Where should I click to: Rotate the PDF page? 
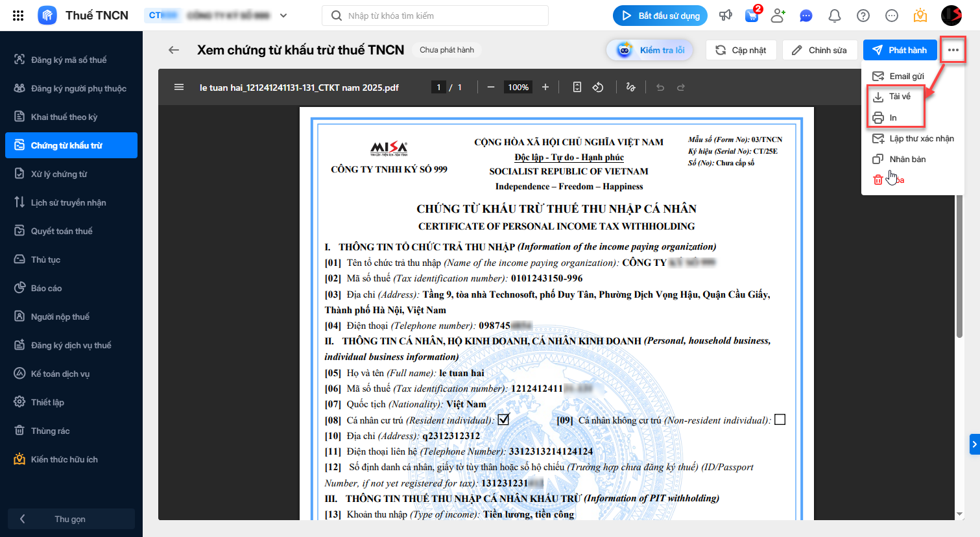[598, 87]
